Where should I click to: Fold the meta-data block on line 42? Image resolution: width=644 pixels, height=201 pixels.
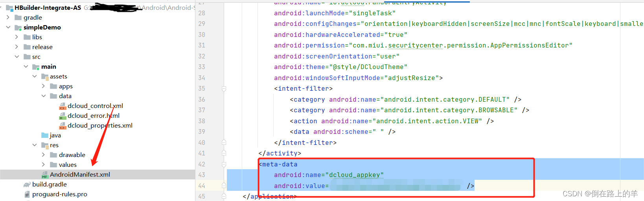[x=224, y=164]
